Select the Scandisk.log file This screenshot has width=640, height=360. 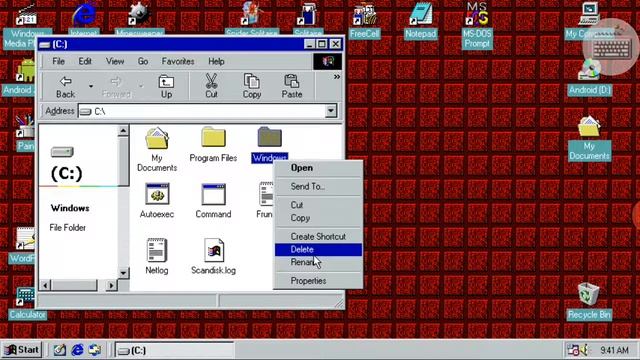(213, 256)
